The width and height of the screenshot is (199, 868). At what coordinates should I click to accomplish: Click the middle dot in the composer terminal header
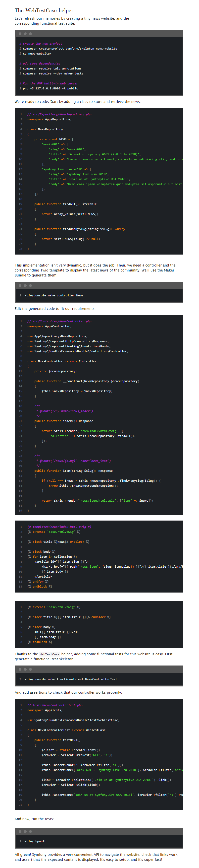pyautogui.click(x=25, y=34)
